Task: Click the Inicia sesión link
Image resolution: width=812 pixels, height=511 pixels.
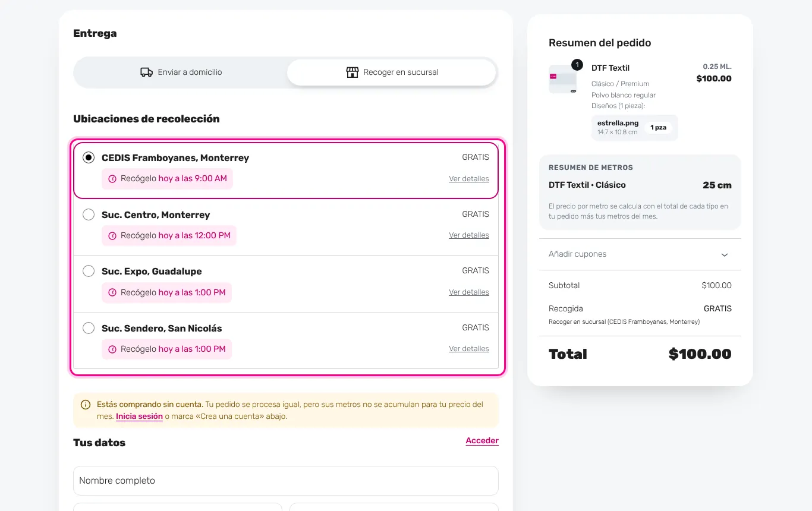Action: [139, 417]
